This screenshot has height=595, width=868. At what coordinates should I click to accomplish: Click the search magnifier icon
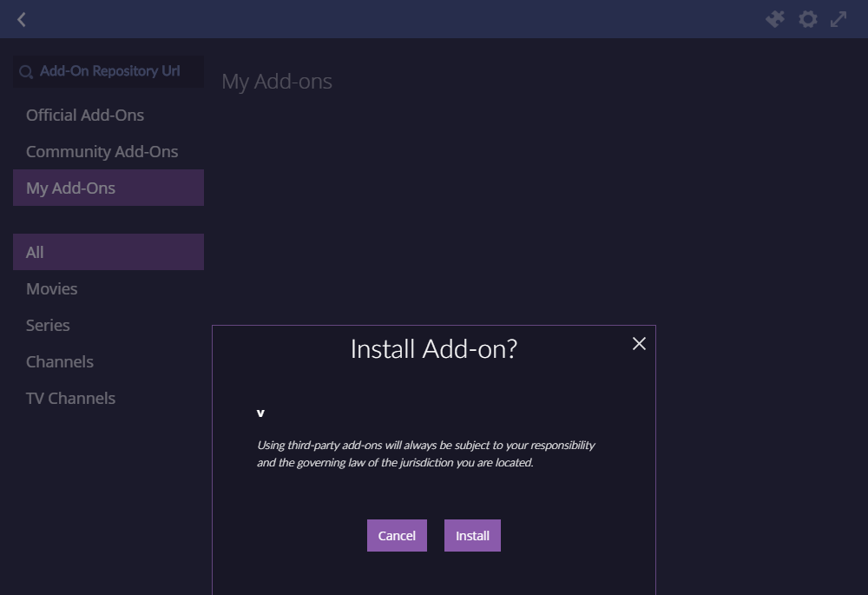click(x=25, y=72)
